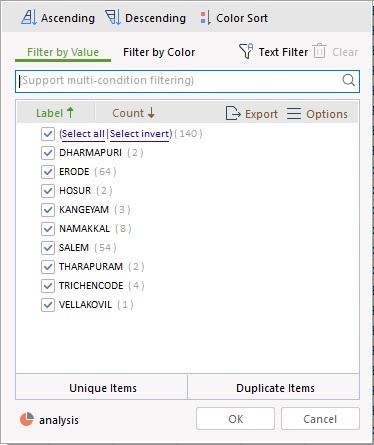
Task: Switch to the Filter by Value tab
Action: pyautogui.click(x=63, y=52)
